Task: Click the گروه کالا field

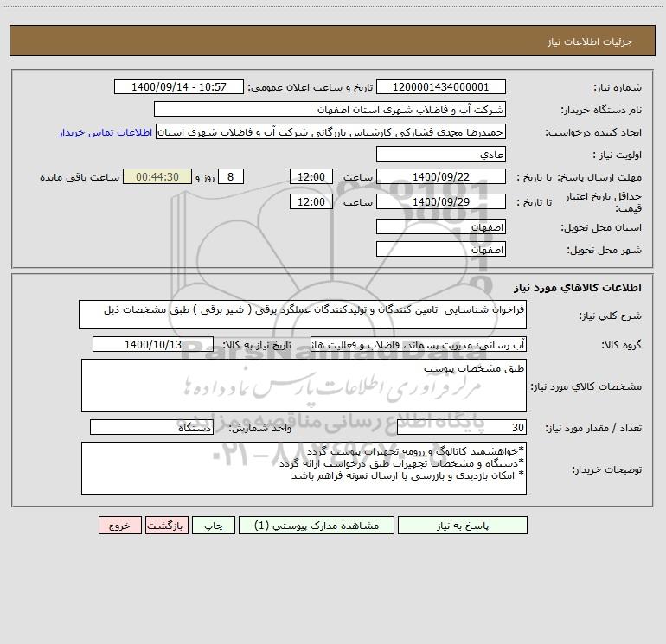Action: click(419, 344)
